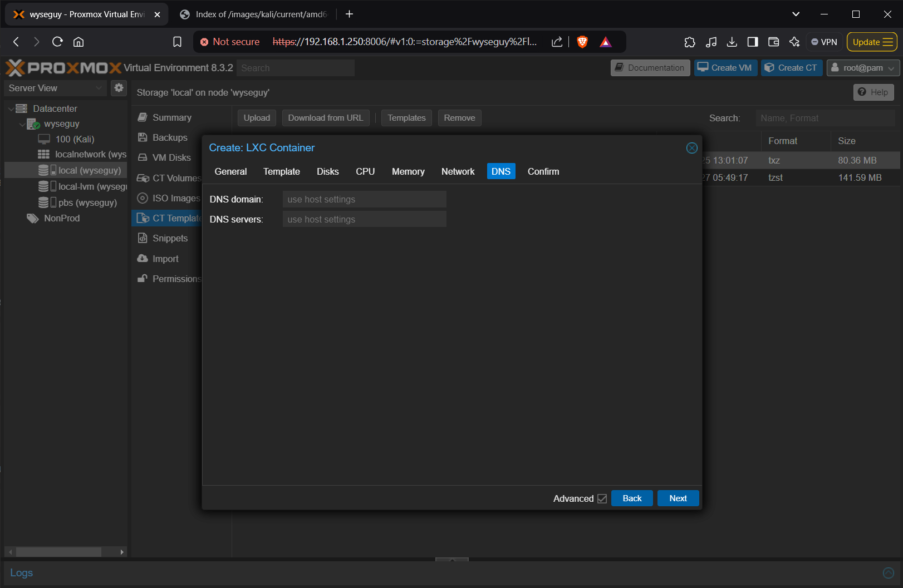The image size is (903, 588).
Task: Sort by the Format column header
Action: click(x=783, y=141)
